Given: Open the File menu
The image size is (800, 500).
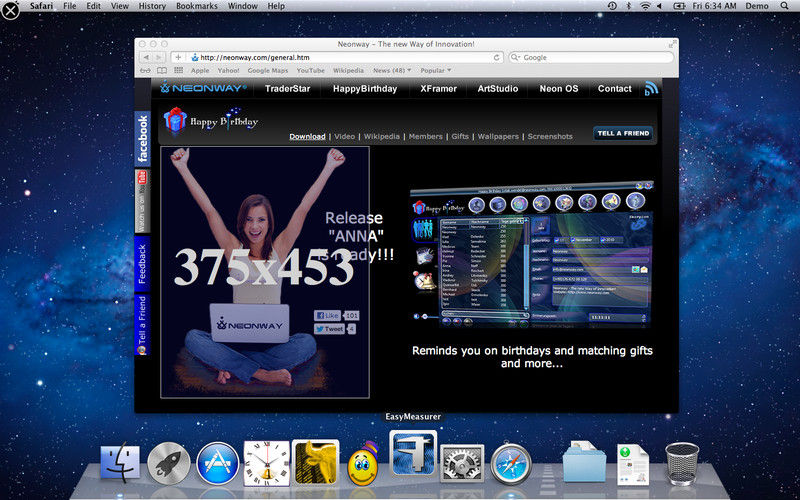Looking at the screenshot, I should [x=69, y=6].
